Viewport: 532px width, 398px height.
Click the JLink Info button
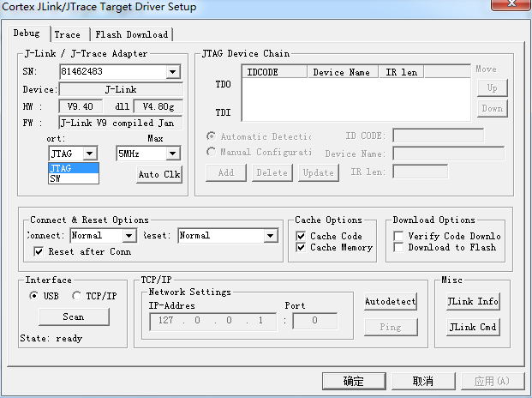pos(473,302)
